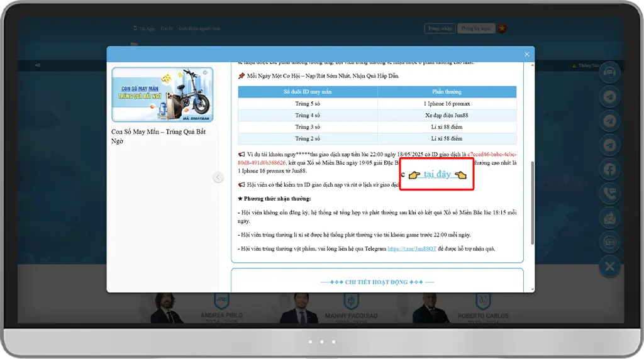Open the phone callback icon

[x=609, y=194]
